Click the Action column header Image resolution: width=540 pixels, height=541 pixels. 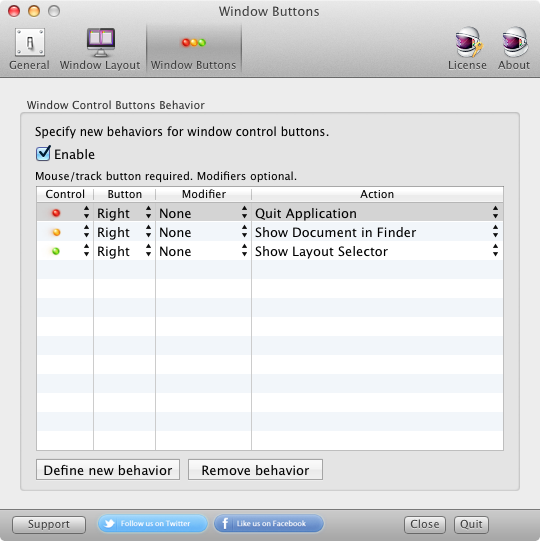pyautogui.click(x=377, y=194)
